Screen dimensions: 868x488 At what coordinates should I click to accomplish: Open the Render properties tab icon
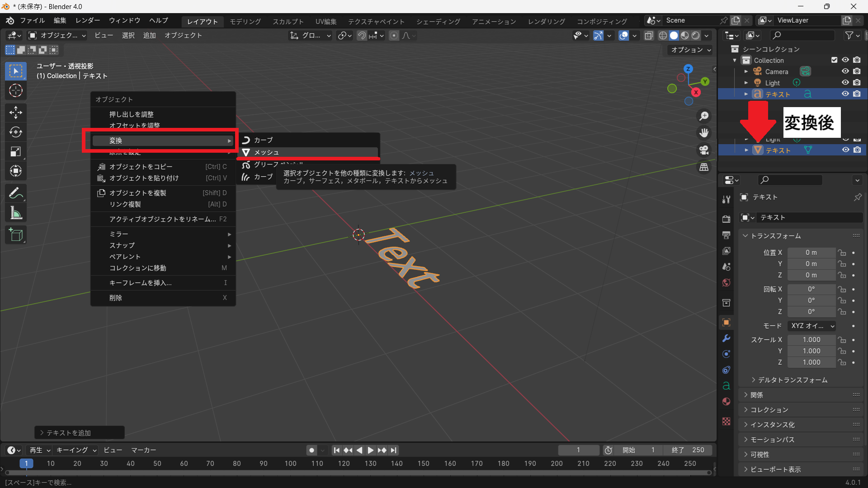coord(726,219)
